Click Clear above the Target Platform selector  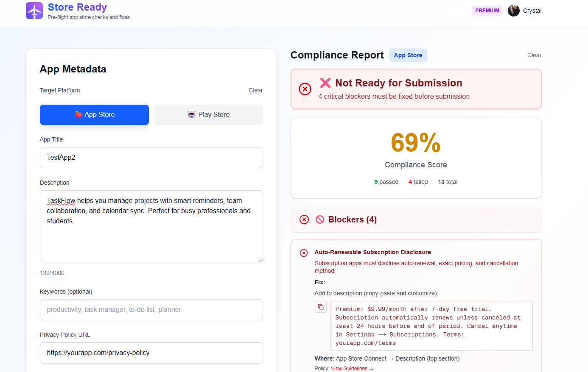[256, 90]
